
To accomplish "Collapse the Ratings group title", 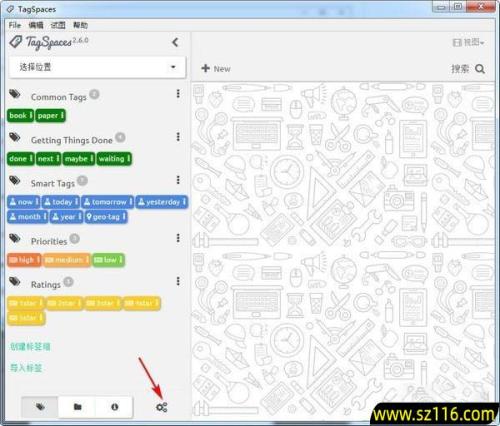I will pyautogui.click(x=46, y=285).
